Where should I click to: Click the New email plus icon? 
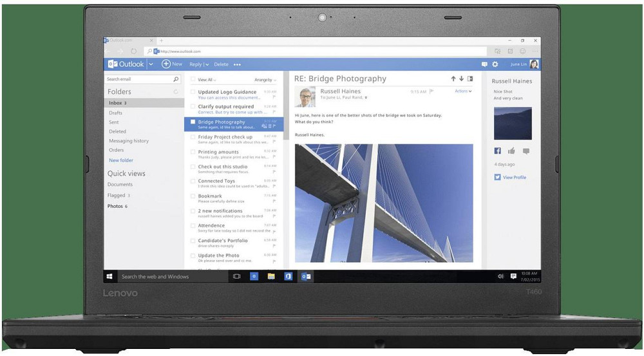(x=166, y=64)
